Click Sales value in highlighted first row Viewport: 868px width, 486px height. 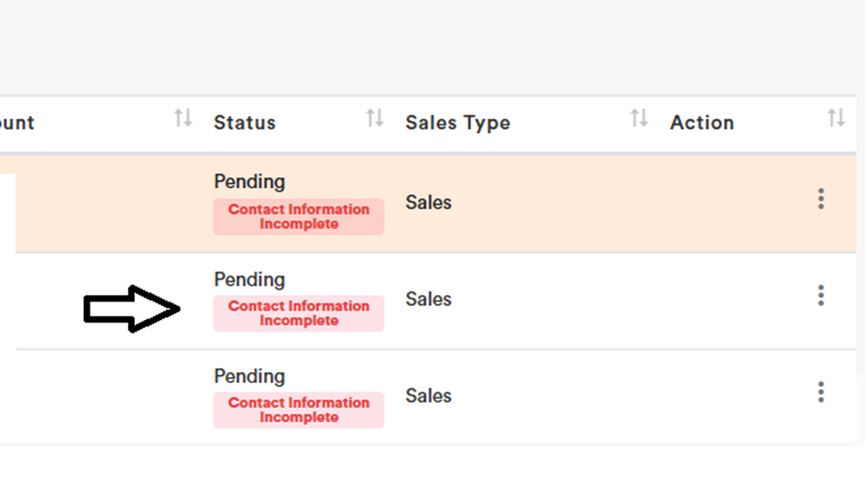428,202
